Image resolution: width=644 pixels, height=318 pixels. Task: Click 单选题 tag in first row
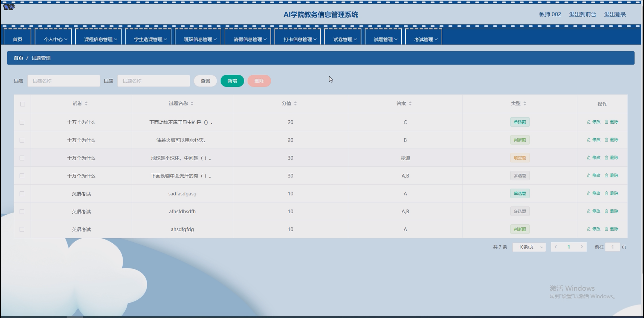coord(520,122)
